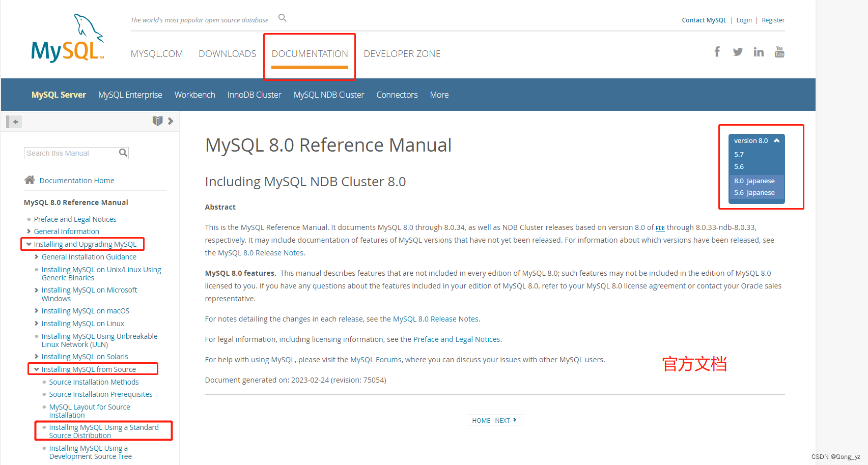Select Workbench in blue menu bar
Screen dimensions: 868x465
point(195,95)
